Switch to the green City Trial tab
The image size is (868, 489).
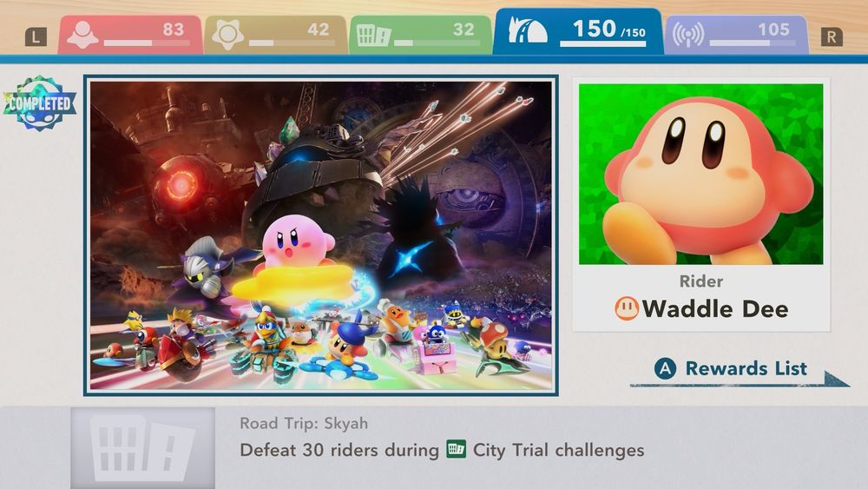[421, 35]
